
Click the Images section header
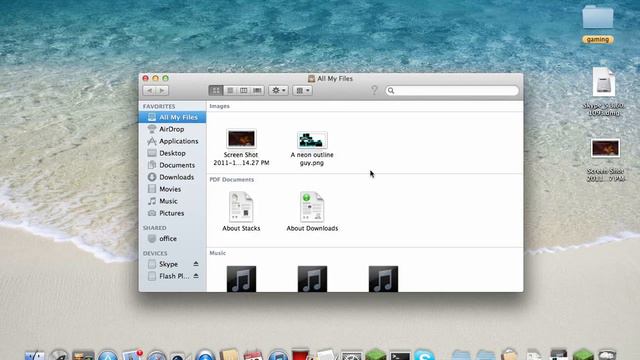coord(220,106)
